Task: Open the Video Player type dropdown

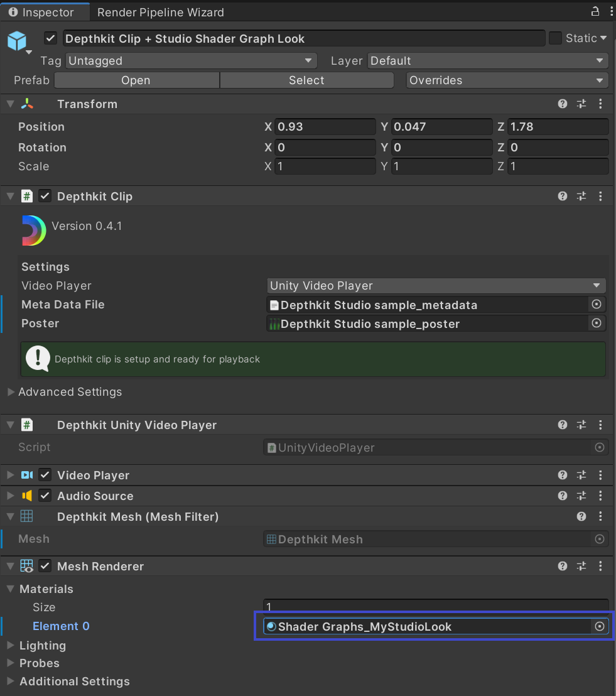Action: [436, 286]
